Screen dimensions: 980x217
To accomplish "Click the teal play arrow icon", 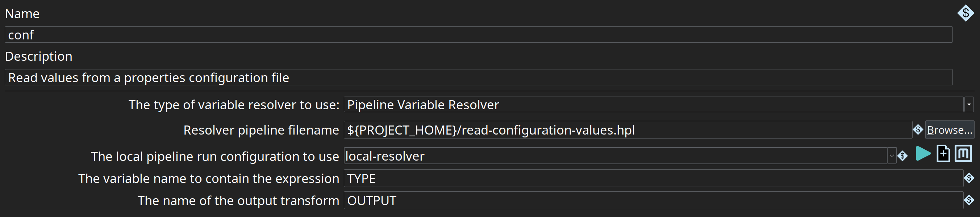I will click(923, 154).
